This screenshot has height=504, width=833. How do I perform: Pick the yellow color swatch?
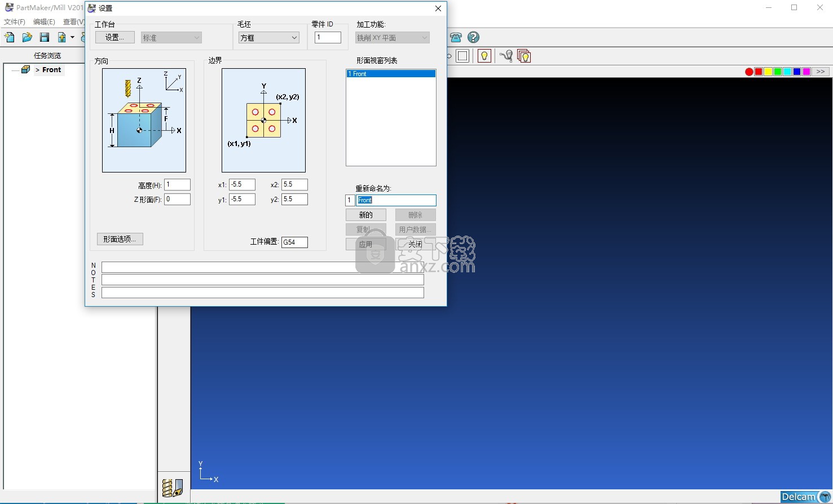click(x=768, y=72)
